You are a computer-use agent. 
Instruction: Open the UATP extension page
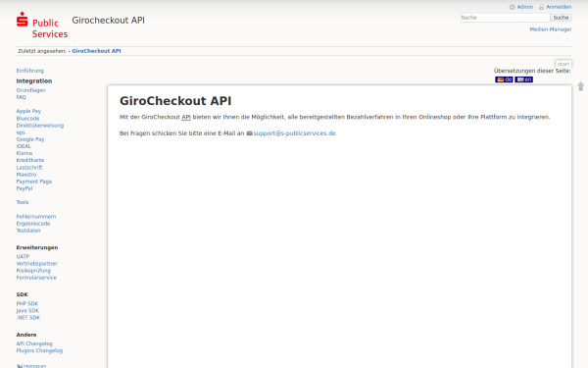[23, 257]
